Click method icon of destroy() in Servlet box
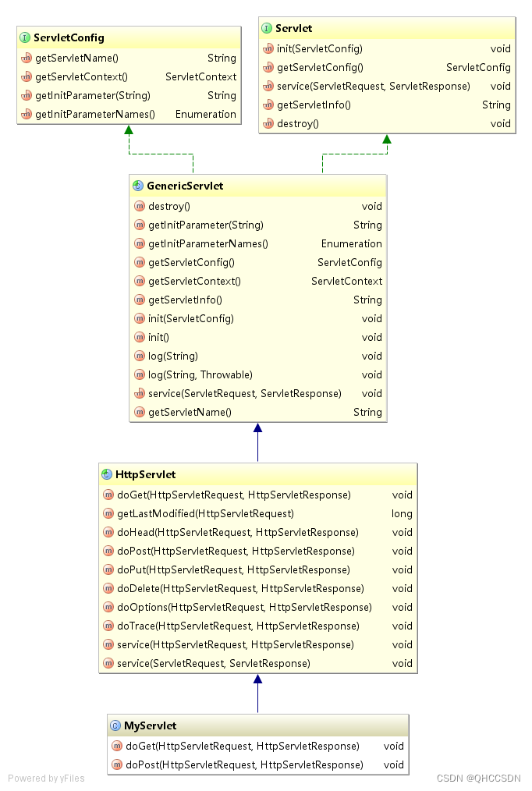This screenshot has height=791, width=532. (268, 123)
